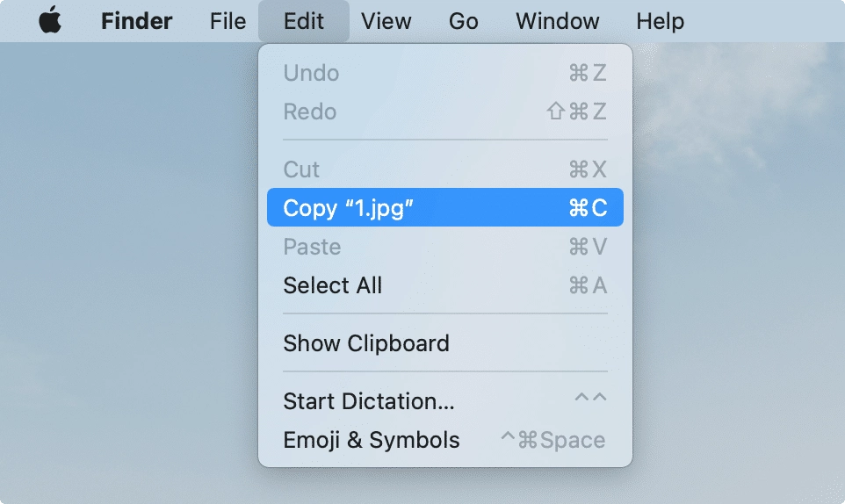Viewport: 845px width, 504px height.
Task: Click the ⌘C shortcut in the highlighted row
Action: pos(588,208)
